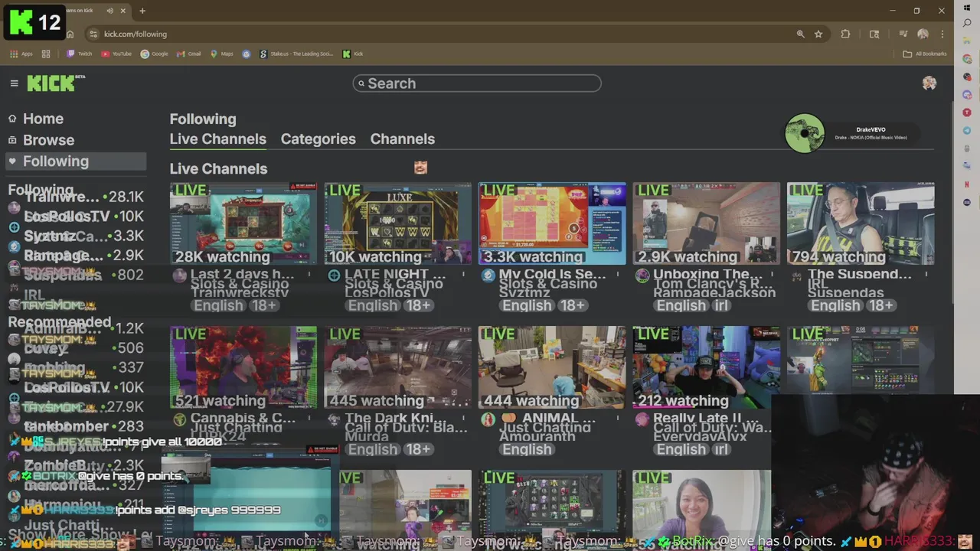Viewport: 980px width, 551px height.
Task: Click English tag on ANIMAL stream
Action: 527,449
